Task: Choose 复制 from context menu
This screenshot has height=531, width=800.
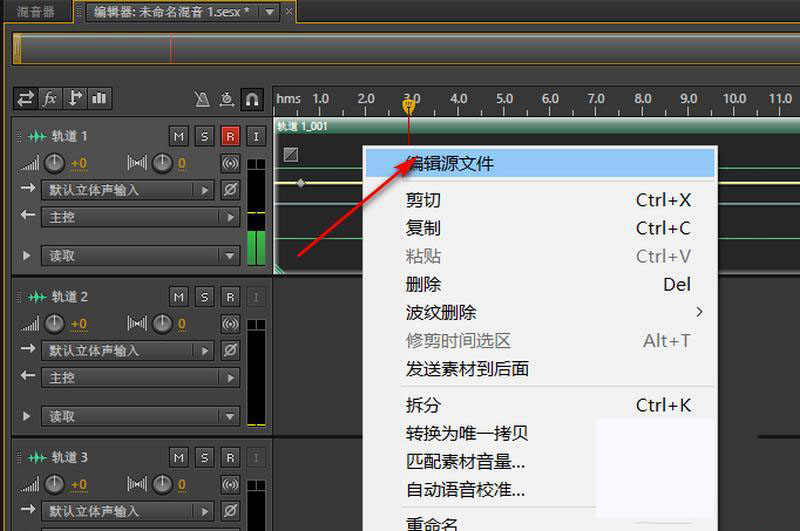Action: 540,228
